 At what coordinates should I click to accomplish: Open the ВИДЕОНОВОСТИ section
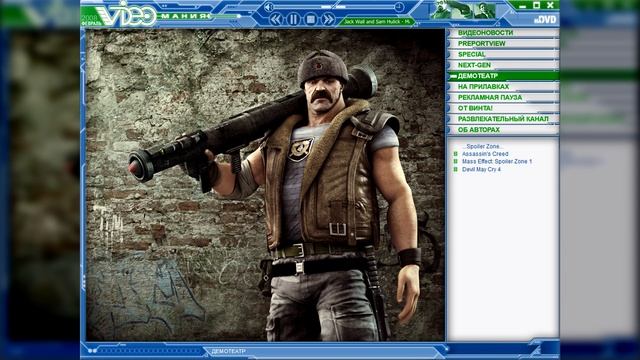(503, 33)
